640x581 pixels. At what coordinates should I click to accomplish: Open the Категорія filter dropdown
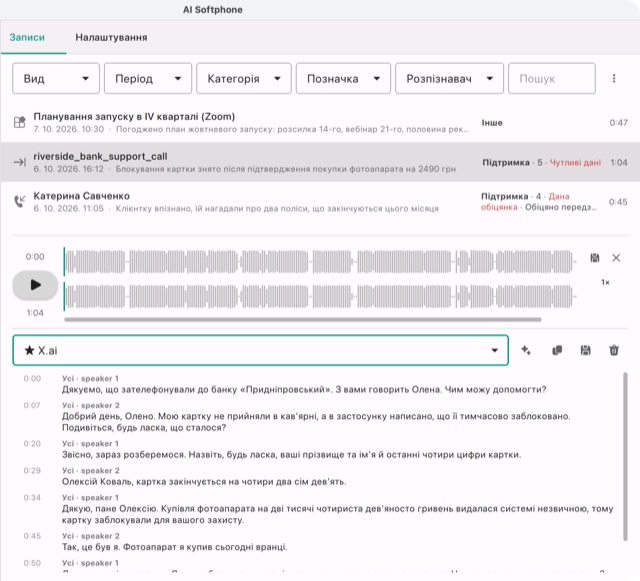[244, 78]
